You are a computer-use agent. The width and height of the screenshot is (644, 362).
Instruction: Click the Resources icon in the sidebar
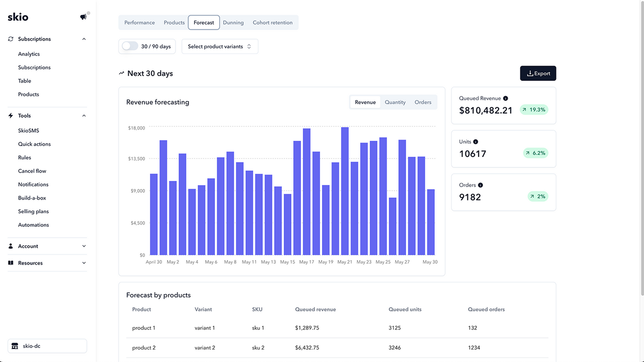(10, 262)
